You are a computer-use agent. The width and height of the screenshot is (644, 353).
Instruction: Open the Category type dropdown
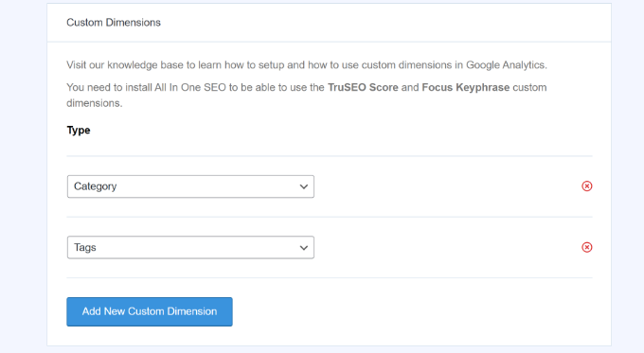pos(190,186)
